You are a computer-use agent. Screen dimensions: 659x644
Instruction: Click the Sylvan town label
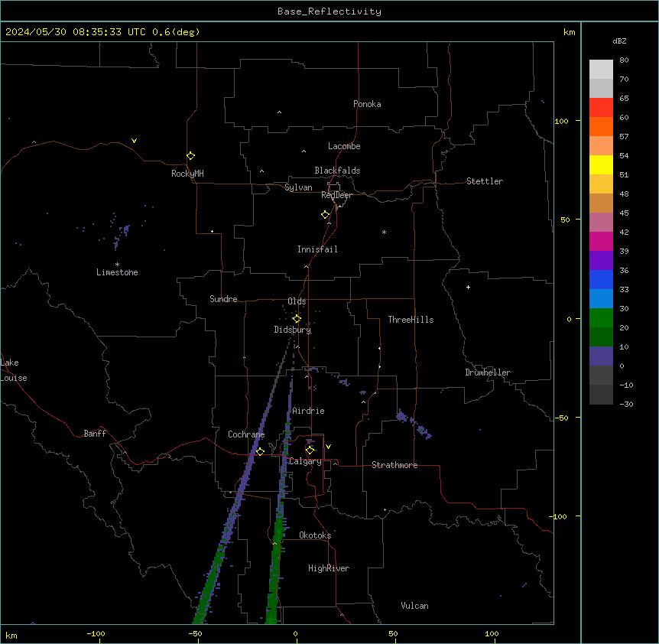pos(298,187)
